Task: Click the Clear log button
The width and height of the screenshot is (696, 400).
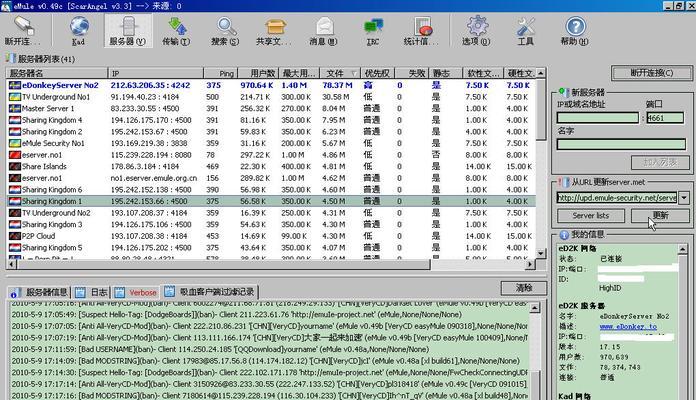Action: click(523, 288)
